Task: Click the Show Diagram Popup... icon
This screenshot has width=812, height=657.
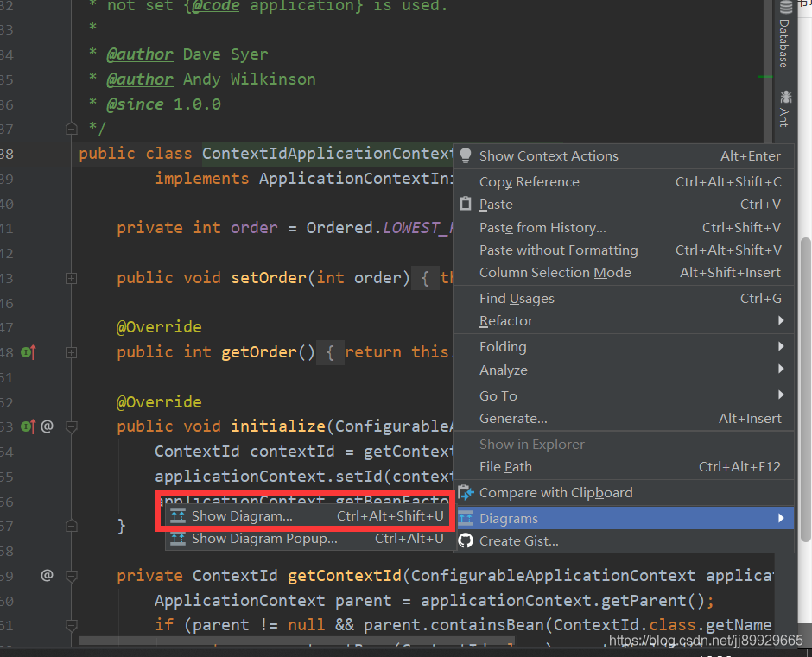Action: (178, 539)
